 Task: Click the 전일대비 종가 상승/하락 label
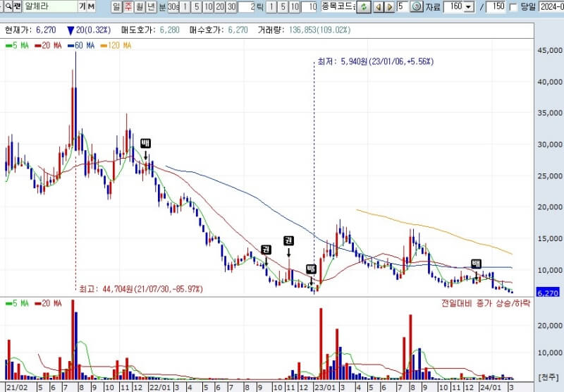coord(486,303)
